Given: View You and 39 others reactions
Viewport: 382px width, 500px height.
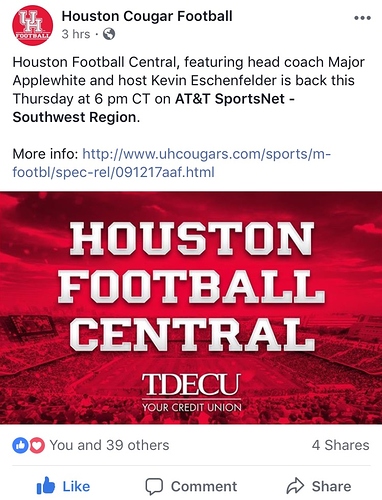Looking at the screenshot, I should [109, 445].
